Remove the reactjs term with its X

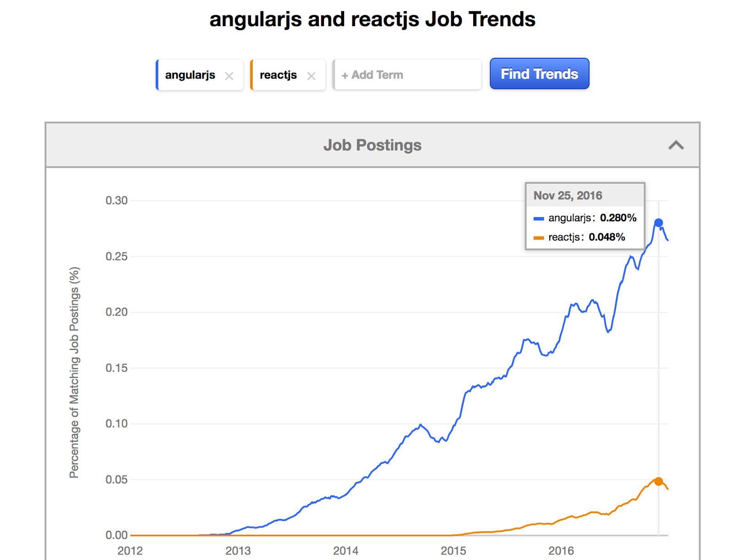click(x=312, y=76)
